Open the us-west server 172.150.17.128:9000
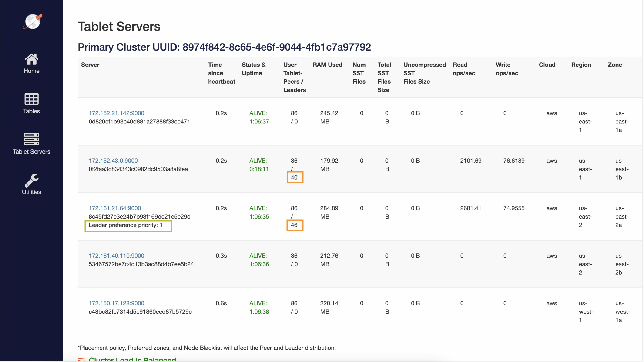The width and height of the screenshot is (644, 362). pyautogui.click(x=116, y=303)
